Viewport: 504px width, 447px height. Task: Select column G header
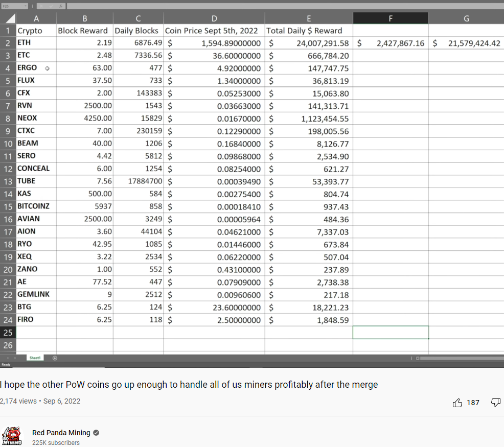click(x=466, y=18)
